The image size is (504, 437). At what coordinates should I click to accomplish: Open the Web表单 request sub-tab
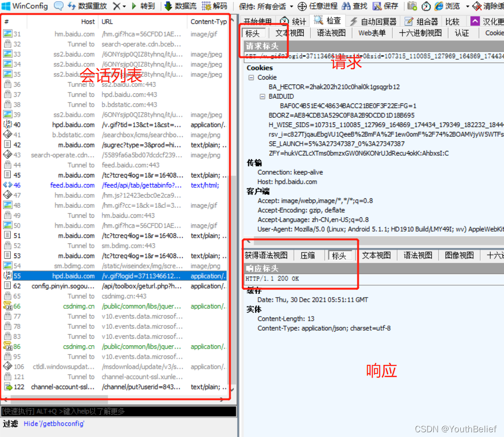372,33
